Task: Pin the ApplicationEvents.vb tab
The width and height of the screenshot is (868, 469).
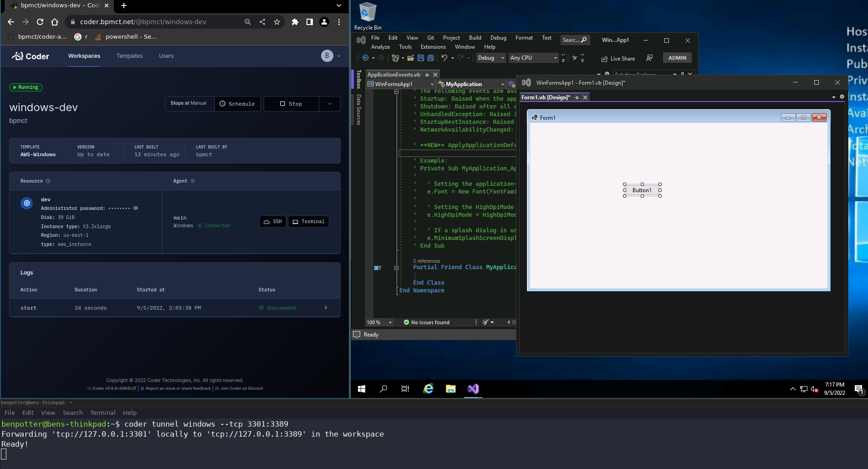Action: tap(427, 75)
